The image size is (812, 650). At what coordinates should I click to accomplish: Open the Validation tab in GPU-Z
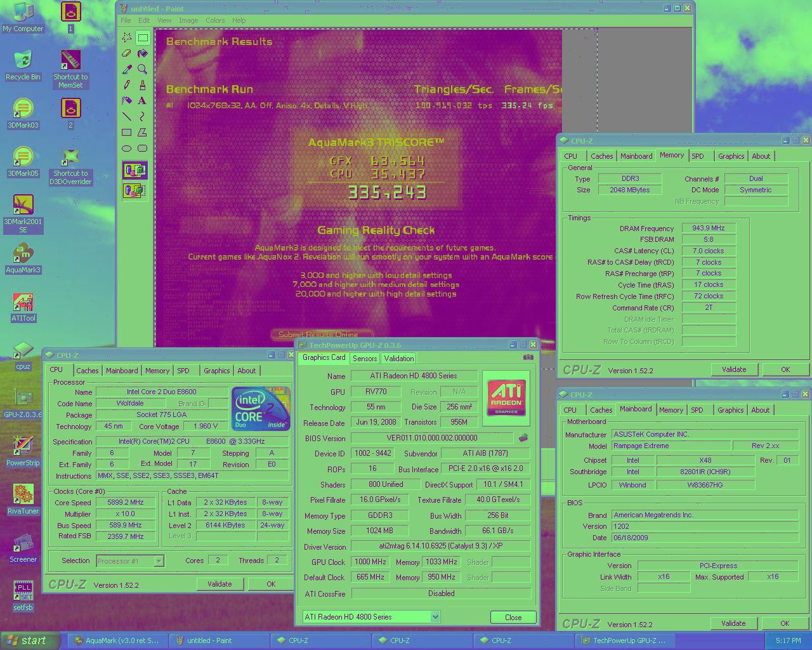tap(399, 359)
